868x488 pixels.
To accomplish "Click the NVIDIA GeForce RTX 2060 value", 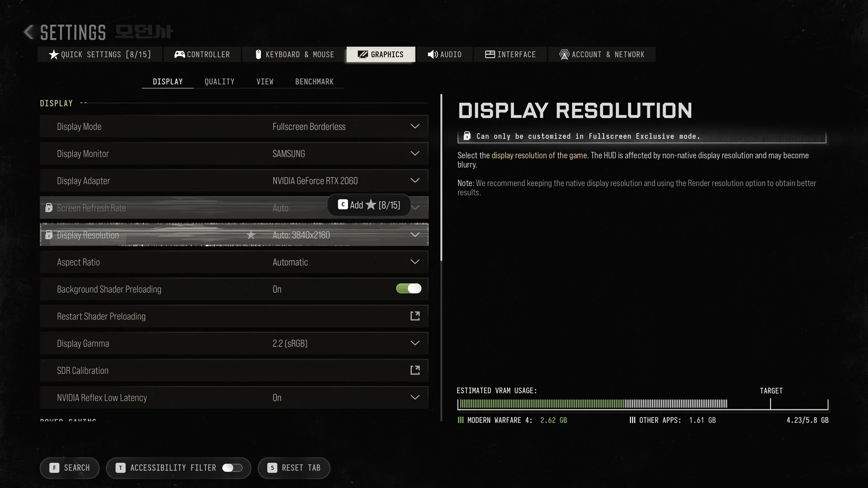I will tap(315, 181).
